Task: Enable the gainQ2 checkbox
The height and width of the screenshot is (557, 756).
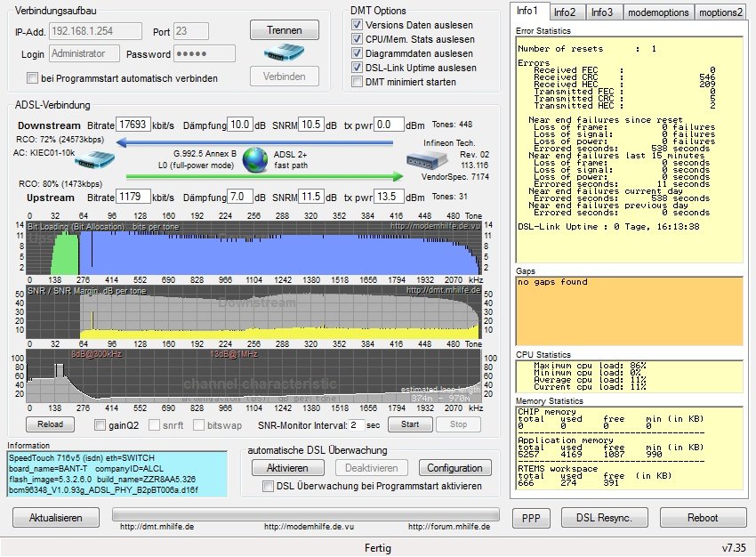Action: point(100,424)
